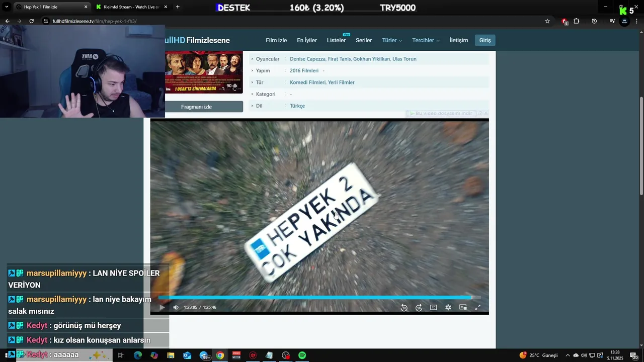644x362 pixels.
Task: Enter fullscreen video mode
Action: (478, 307)
